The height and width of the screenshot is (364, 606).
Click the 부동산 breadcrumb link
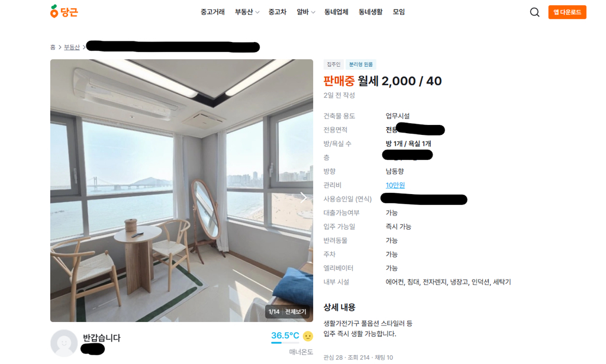(72, 47)
